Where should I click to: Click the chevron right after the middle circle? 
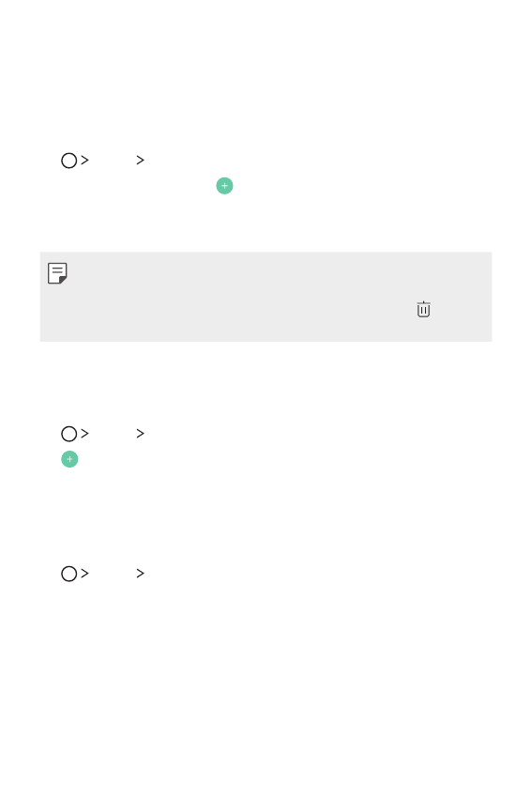tap(85, 434)
